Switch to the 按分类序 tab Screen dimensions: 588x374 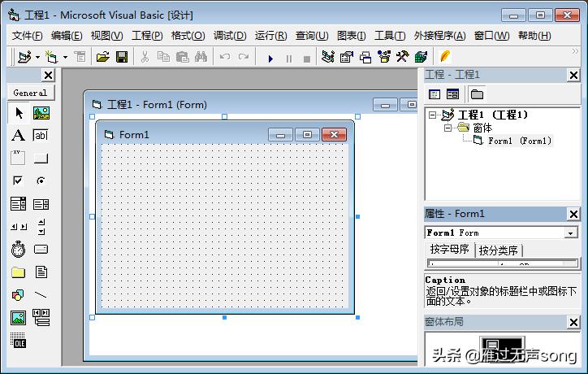[498, 250]
